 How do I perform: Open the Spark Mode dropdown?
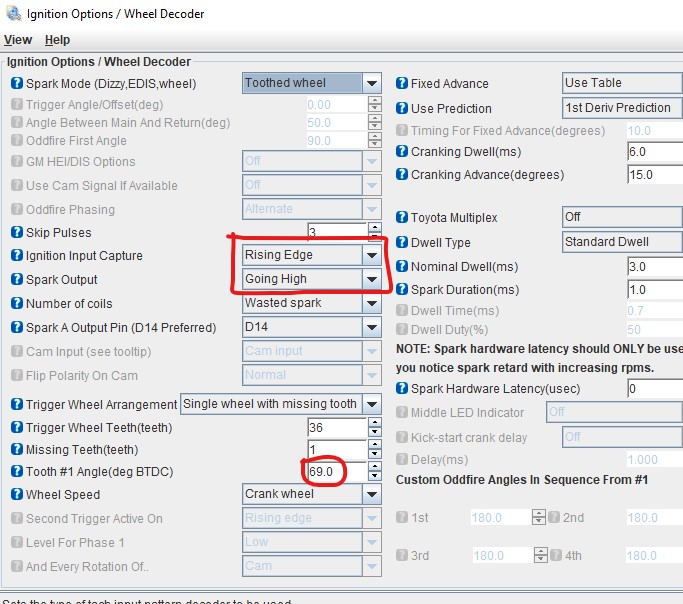coord(372,84)
